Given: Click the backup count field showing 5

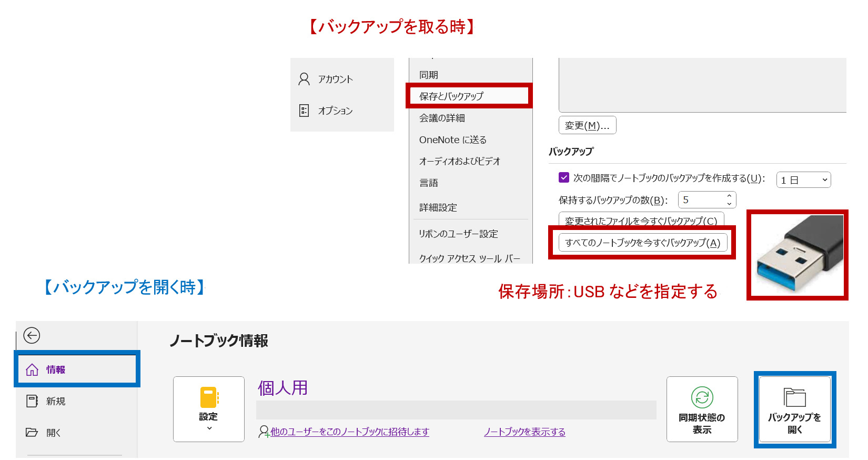Looking at the screenshot, I should click(701, 200).
